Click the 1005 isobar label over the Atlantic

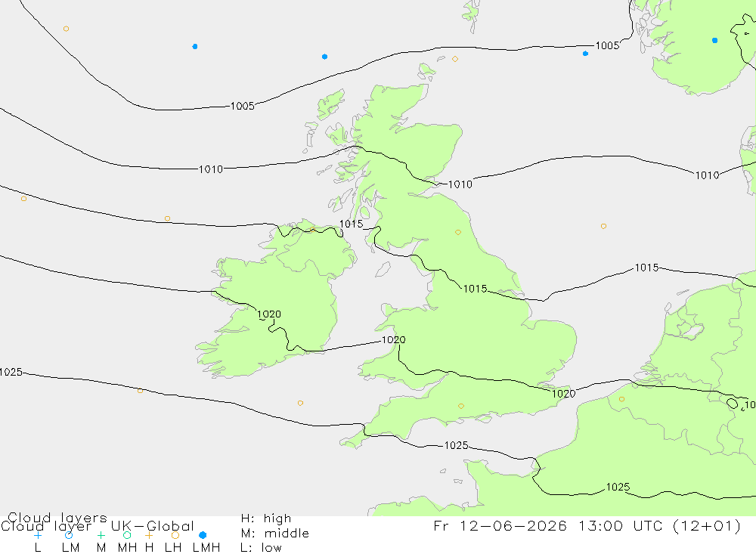pos(242,106)
